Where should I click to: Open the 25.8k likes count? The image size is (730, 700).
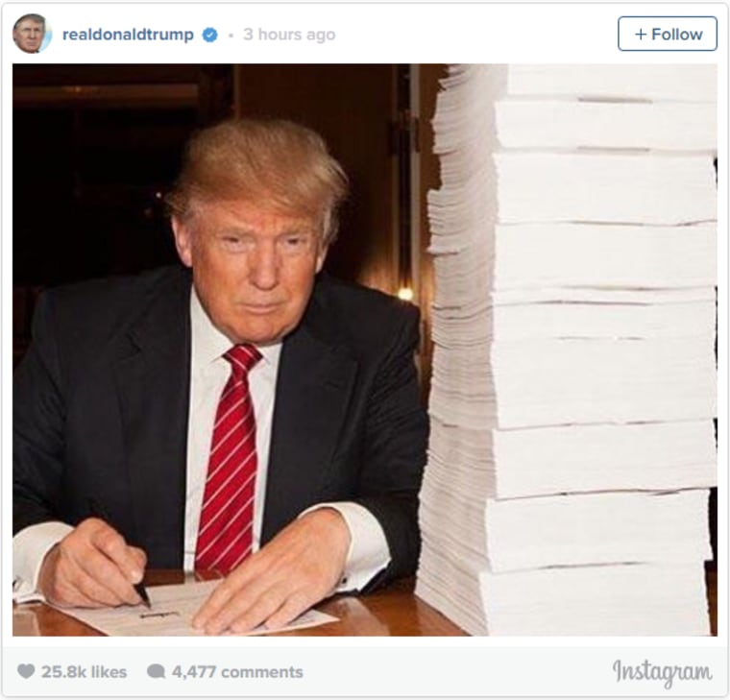84,671
